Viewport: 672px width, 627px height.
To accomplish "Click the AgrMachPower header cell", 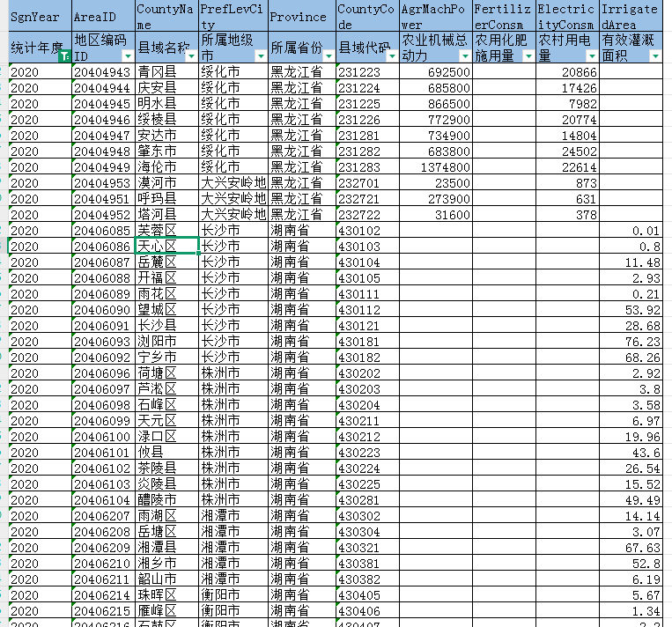I will (434, 18).
